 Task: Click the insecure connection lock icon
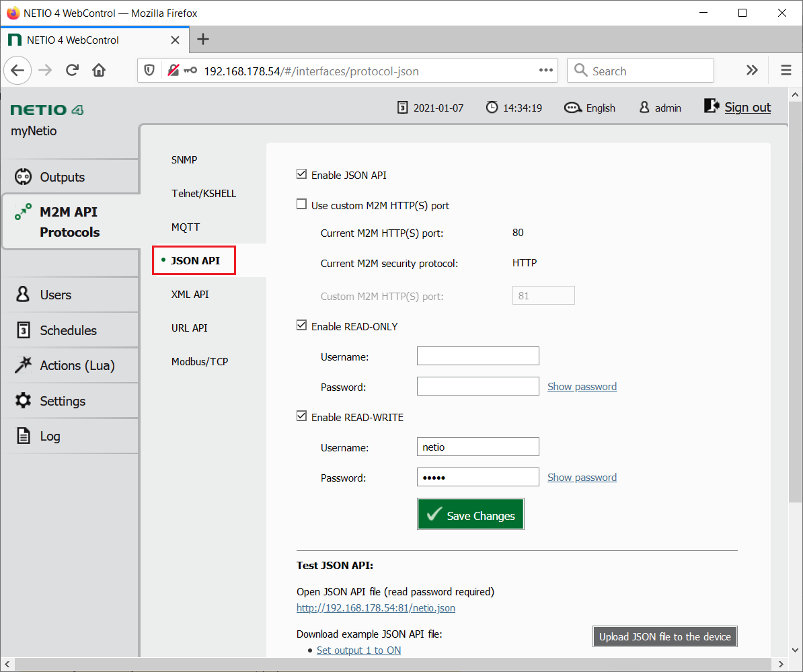pyautogui.click(x=174, y=70)
